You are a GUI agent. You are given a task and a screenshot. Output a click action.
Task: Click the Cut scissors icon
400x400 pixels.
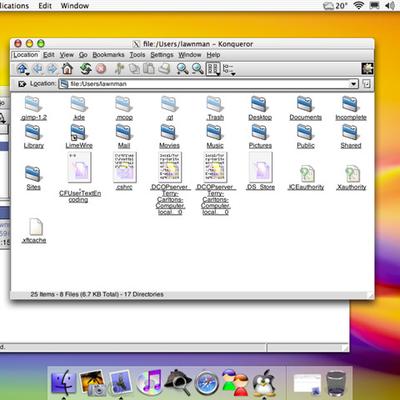point(119,69)
